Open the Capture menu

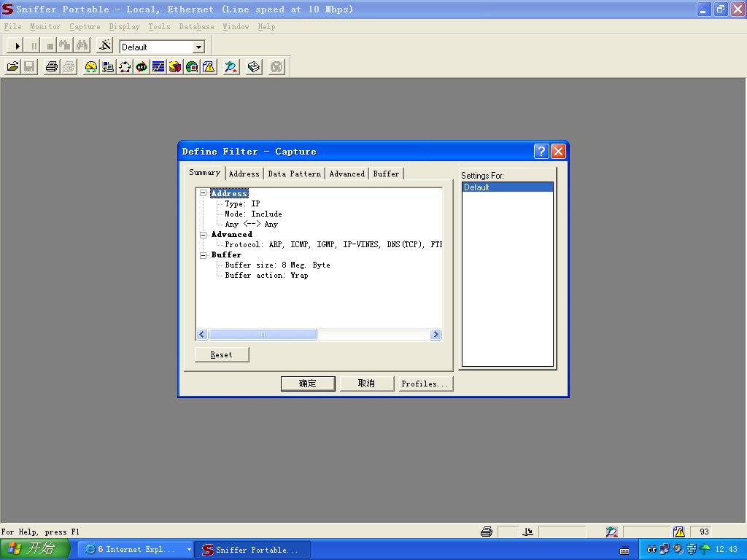point(85,26)
